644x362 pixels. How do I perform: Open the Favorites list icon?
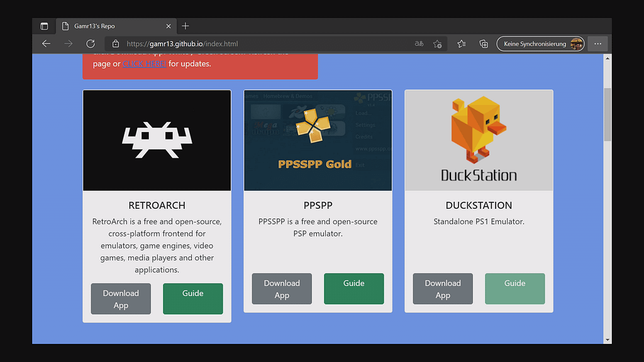click(x=462, y=44)
